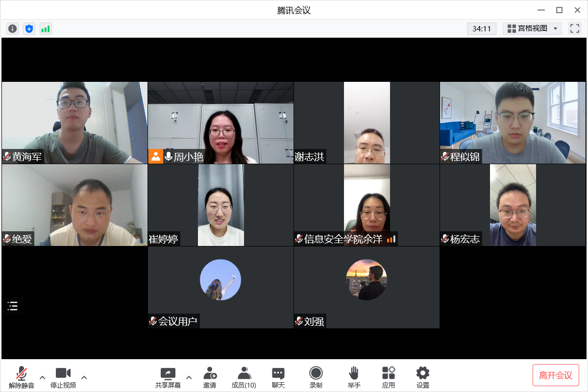Open the Members (成员) list

pyautogui.click(x=244, y=377)
